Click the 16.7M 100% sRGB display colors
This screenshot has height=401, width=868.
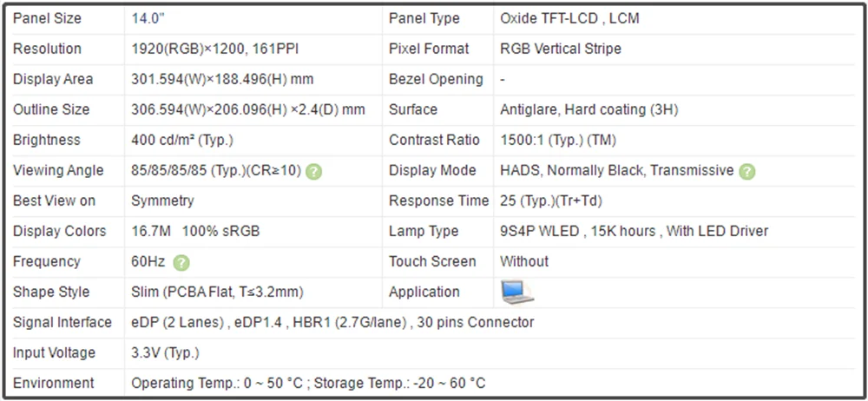click(x=195, y=231)
